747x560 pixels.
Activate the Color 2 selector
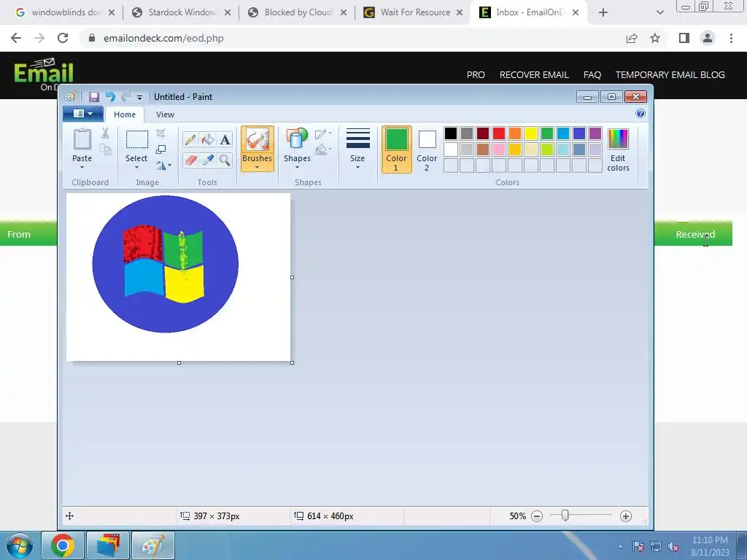click(x=427, y=149)
